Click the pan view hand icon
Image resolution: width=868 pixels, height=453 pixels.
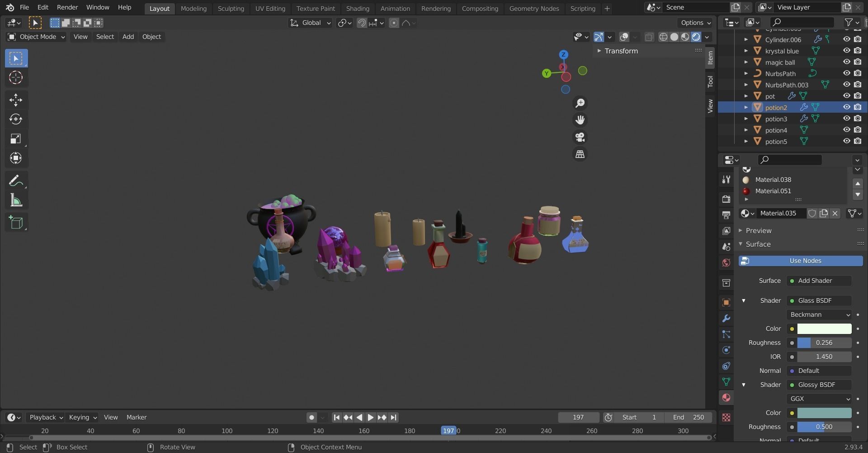580,120
